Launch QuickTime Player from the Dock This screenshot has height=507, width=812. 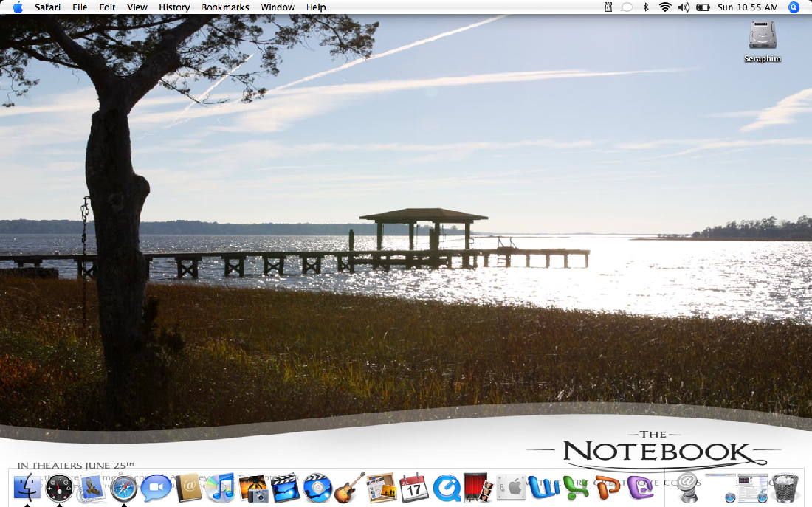447,488
